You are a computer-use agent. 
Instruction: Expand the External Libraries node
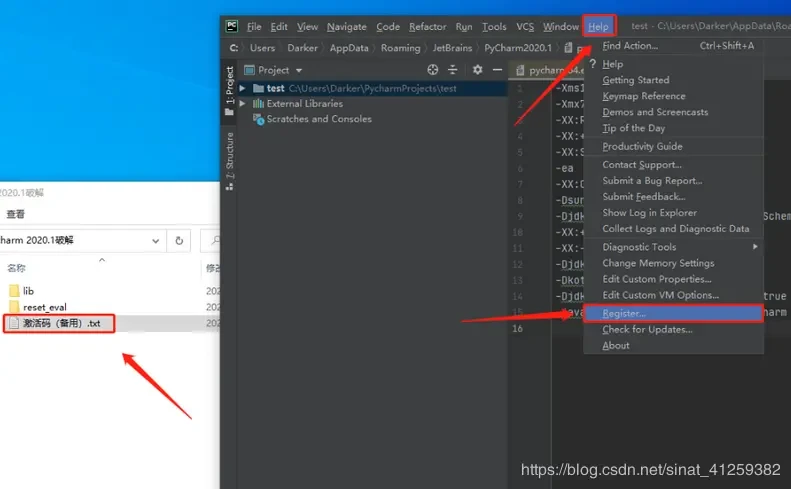244,104
